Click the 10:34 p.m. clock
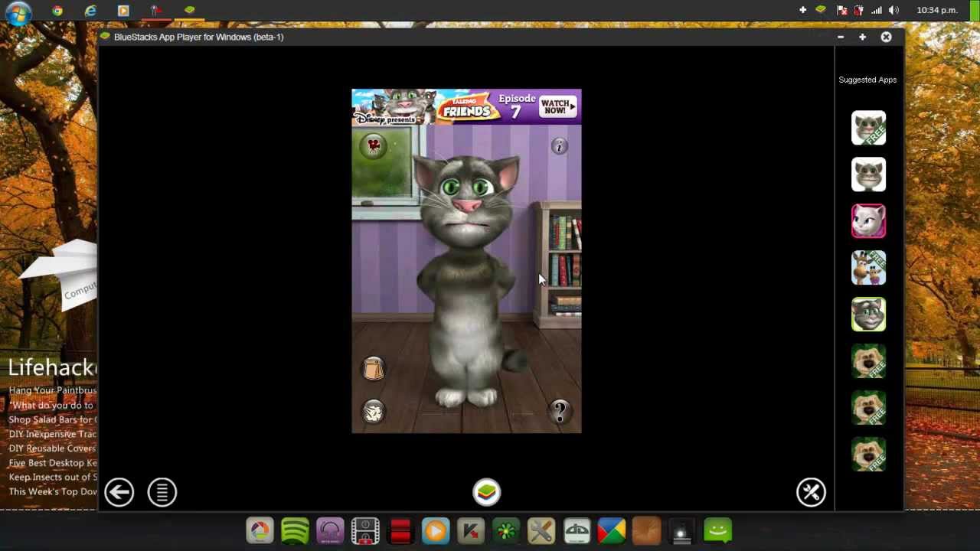Screen dimensions: 980x551 click(x=936, y=10)
